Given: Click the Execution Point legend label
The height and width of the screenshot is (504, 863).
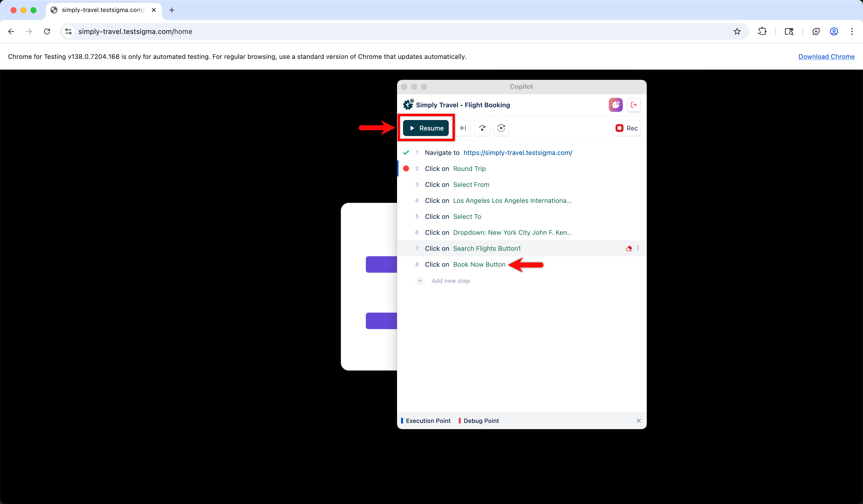Looking at the screenshot, I should click(428, 420).
